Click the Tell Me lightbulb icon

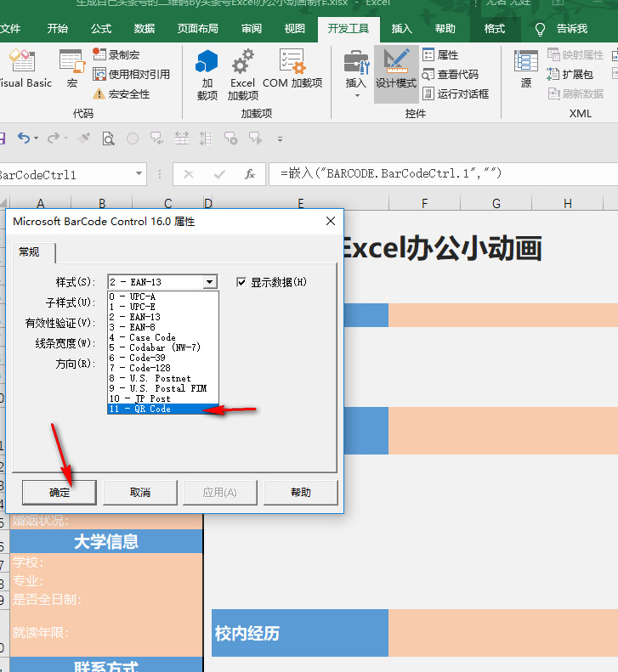tap(540, 29)
